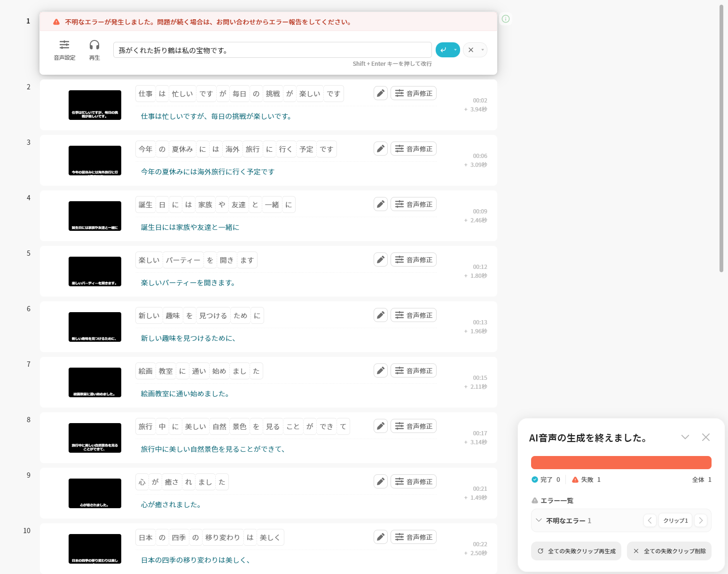Submit clip 1 text with enter-arrow button
Viewport: 728px width, 574px height.
[x=444, y=50]
